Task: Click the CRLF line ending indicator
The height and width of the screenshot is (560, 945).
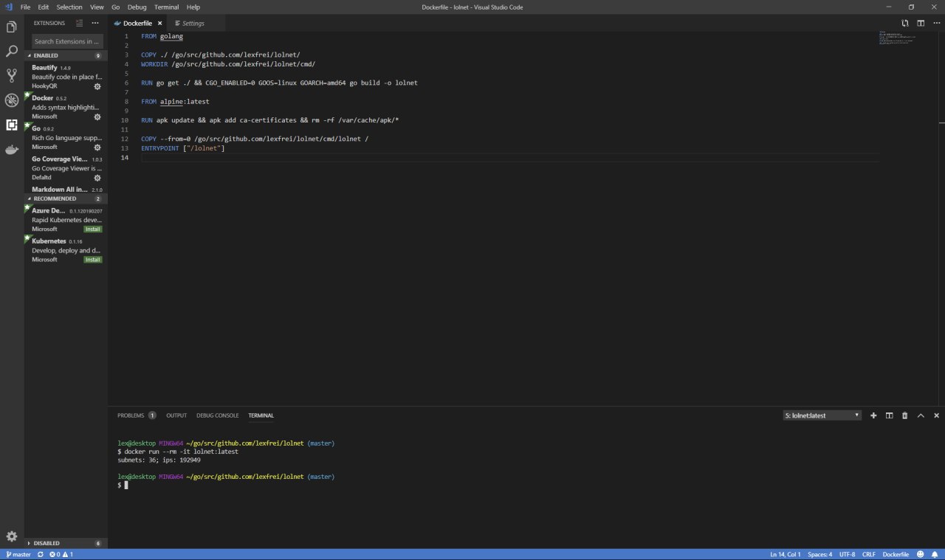Action: coord(868,554)
